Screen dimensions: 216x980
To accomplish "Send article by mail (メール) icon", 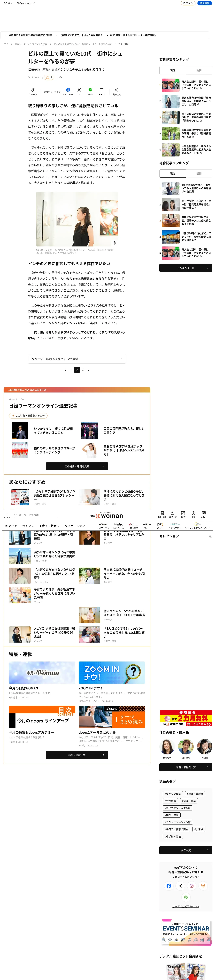I will [x=101, y=90].
